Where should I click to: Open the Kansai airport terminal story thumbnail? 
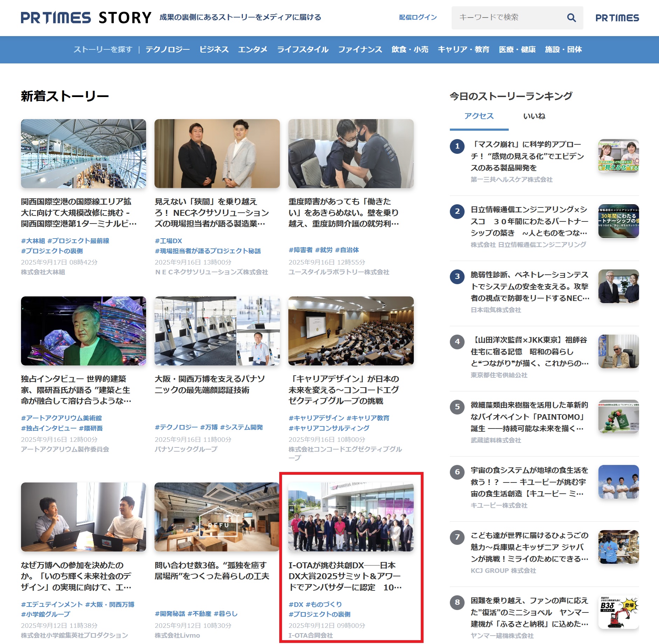[83, 153]
